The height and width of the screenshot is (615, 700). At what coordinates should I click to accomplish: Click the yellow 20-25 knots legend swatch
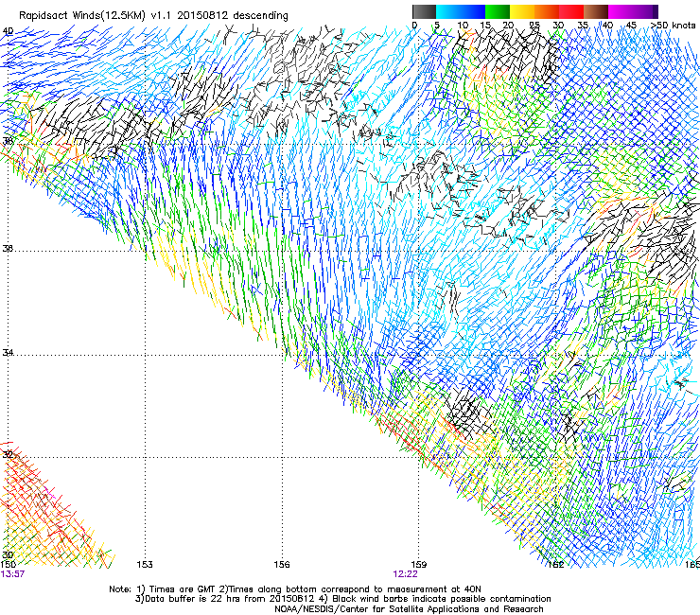pyautogui.click(x=522, y=11)
